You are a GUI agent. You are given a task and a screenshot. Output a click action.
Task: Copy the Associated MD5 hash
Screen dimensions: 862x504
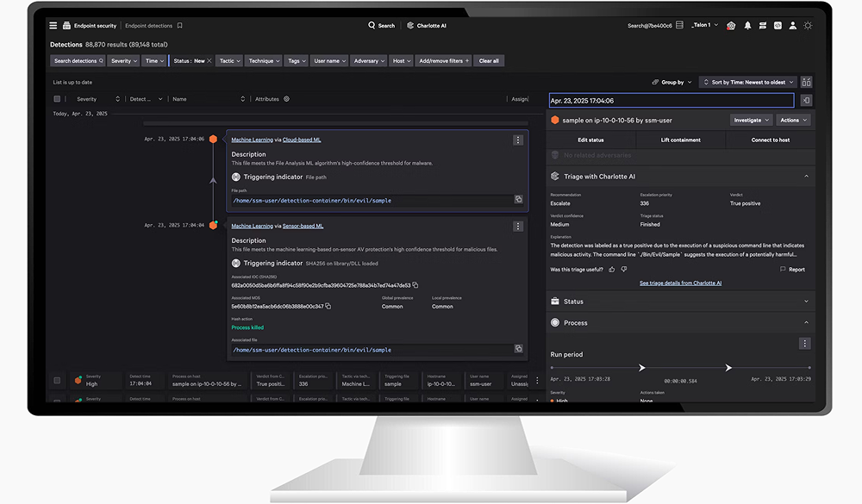tap(328, 306)
